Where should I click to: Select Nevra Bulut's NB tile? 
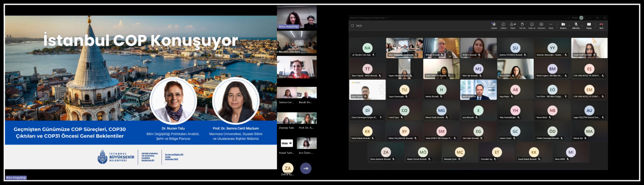pos(553,111)
